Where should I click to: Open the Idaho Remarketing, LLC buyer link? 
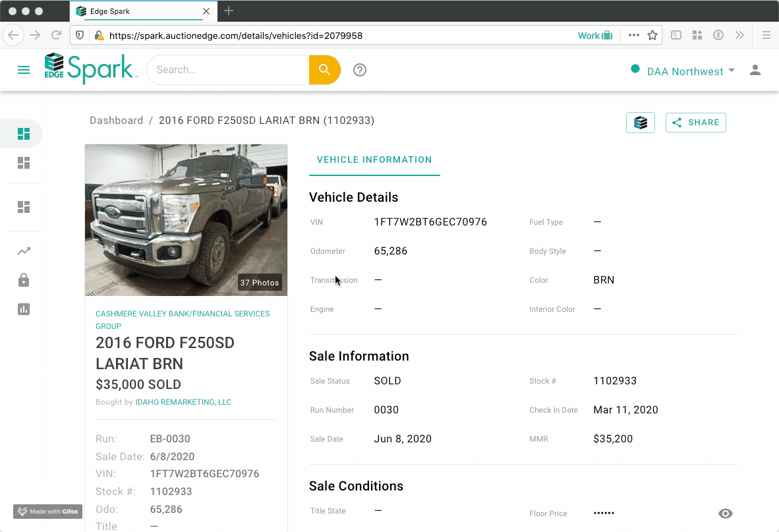(183, 402)
